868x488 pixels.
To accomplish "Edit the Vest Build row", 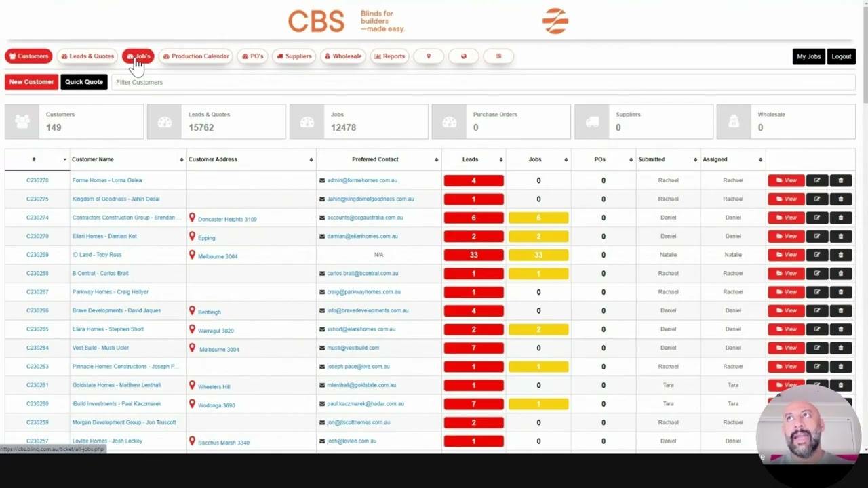I will pyautogui.click(x=817, y=348).
